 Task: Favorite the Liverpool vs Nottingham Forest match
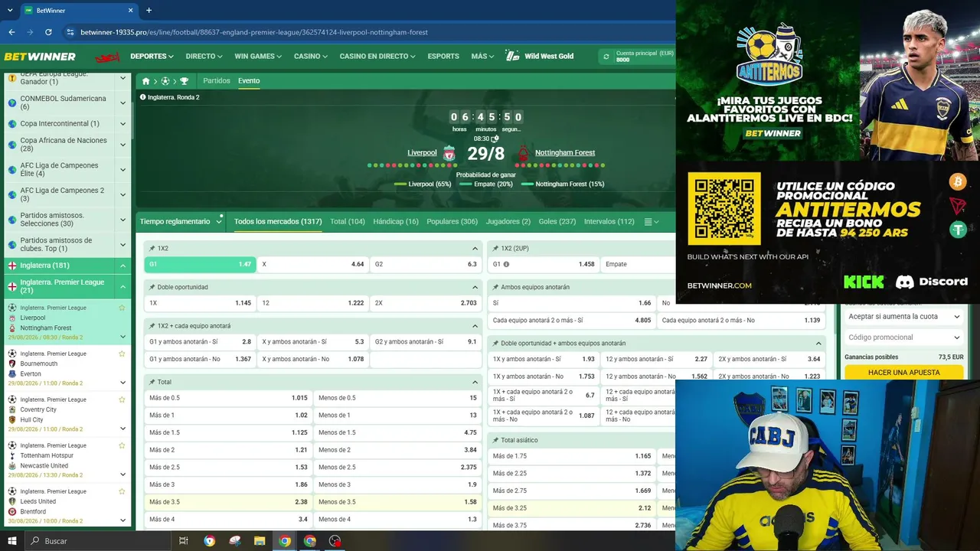[x=122, y=308]
